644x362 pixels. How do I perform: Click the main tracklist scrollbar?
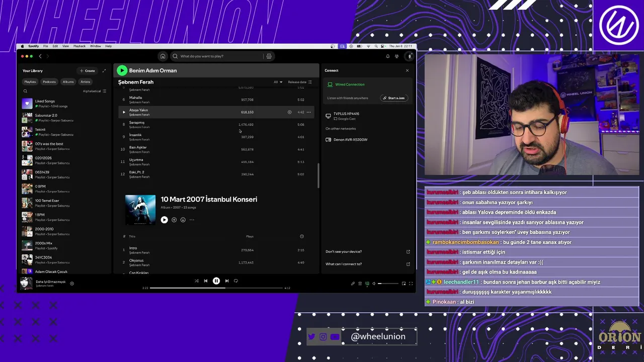coord(317,176)
